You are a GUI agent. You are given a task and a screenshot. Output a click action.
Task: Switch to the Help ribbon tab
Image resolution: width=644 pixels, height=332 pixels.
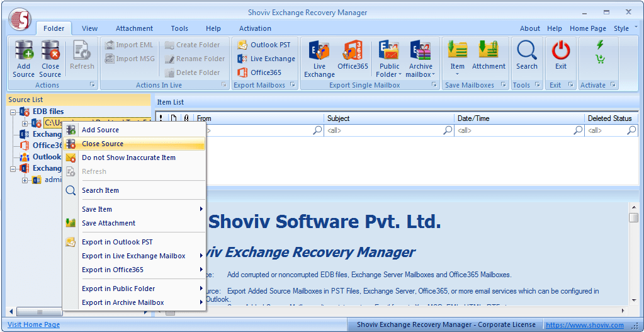point(213,28)
